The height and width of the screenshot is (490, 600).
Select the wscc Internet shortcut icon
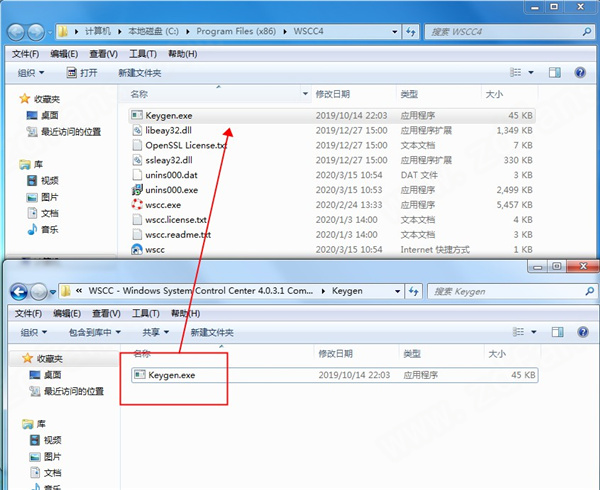(x=137, y=249)
